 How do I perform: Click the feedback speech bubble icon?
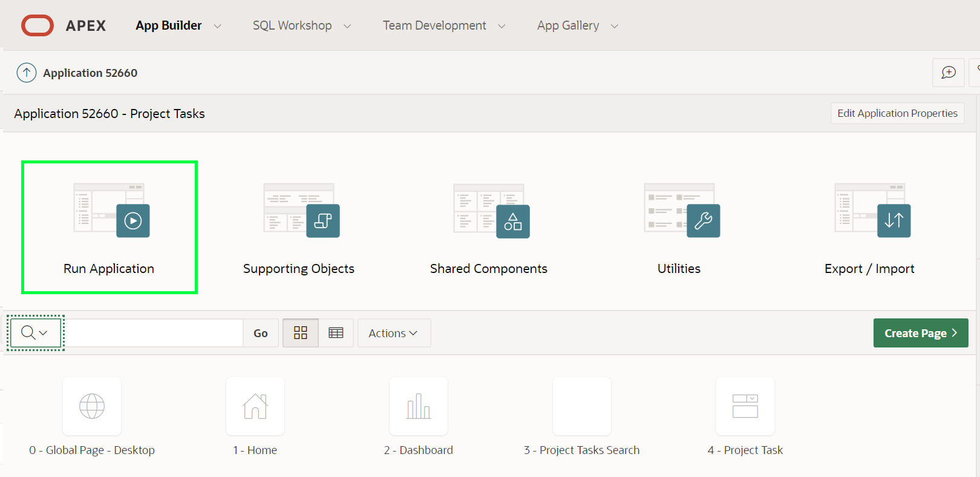948,73
